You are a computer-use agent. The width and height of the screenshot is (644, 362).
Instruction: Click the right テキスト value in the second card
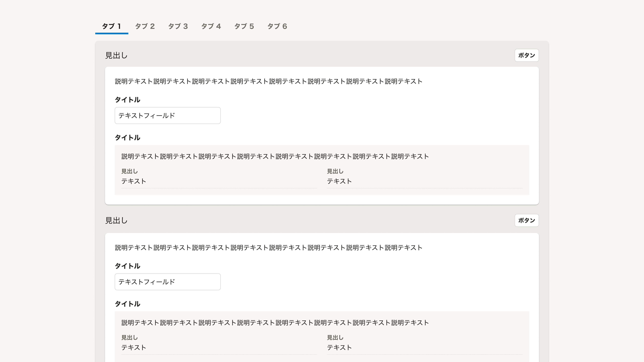pos(339,348)
